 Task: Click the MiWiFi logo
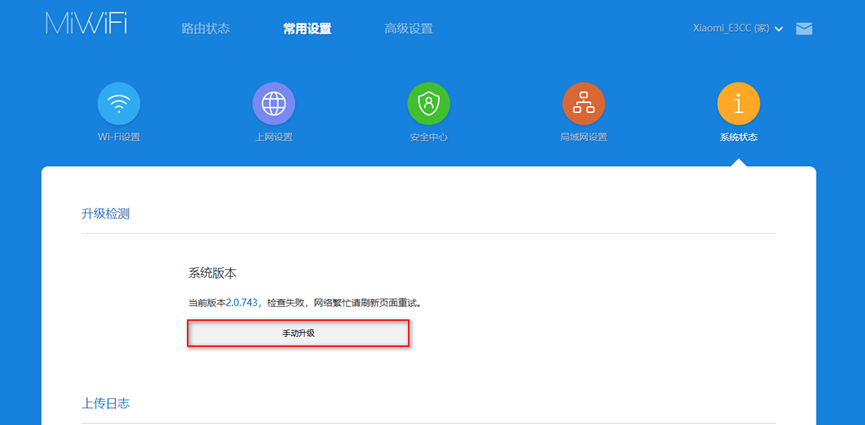click(86, 26)
